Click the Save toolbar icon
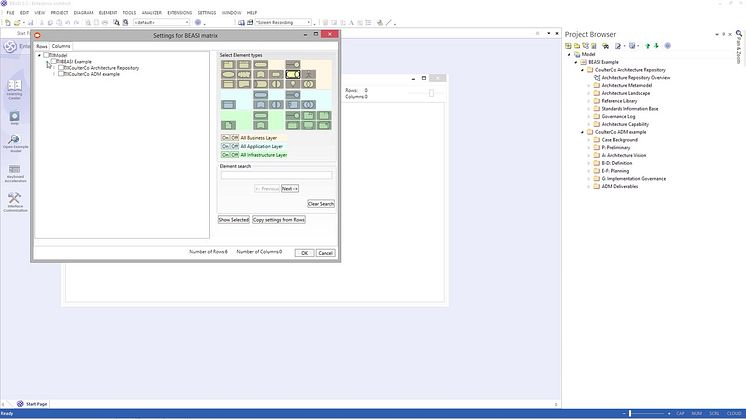Image resolution: width=746 pixels, height=419 pixels. tap(30, 22)
